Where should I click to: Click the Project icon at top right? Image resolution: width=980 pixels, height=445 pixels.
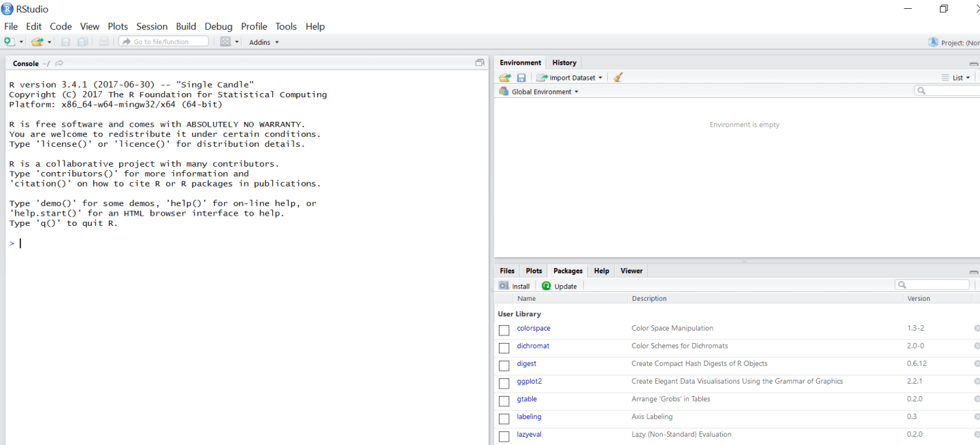(x=933, y=42)
